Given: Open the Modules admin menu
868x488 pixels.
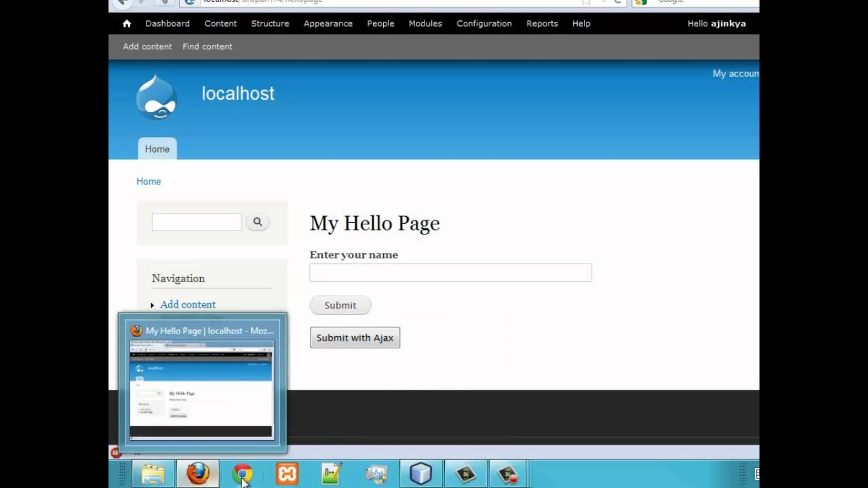Looking at the screenshot, I should click(425, 24).
